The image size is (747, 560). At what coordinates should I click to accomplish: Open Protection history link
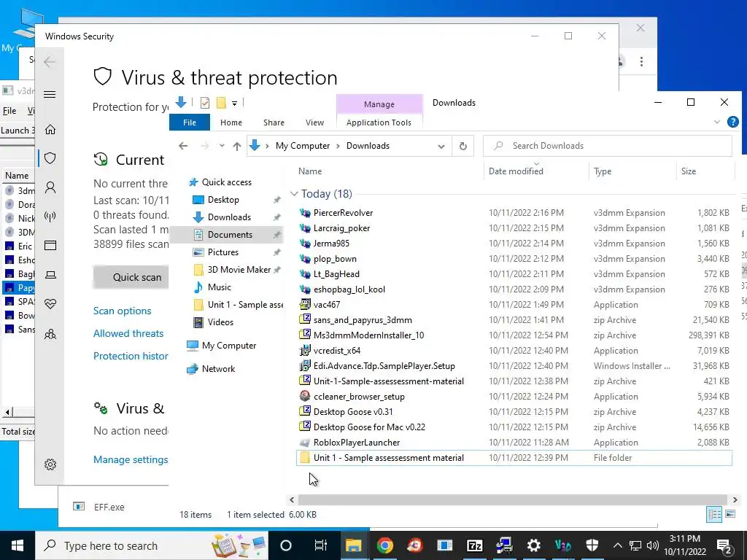131,356
